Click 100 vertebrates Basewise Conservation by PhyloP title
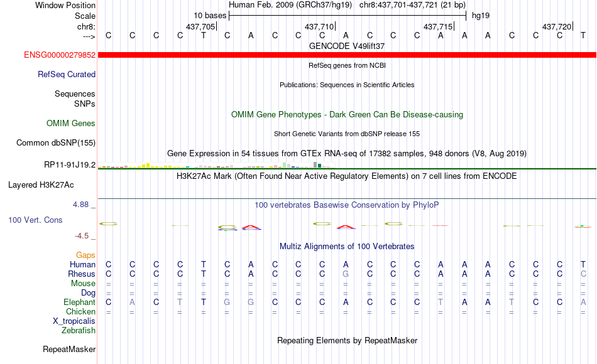Image resolution: width=597 pixels, height=364 pixels. 347,205
